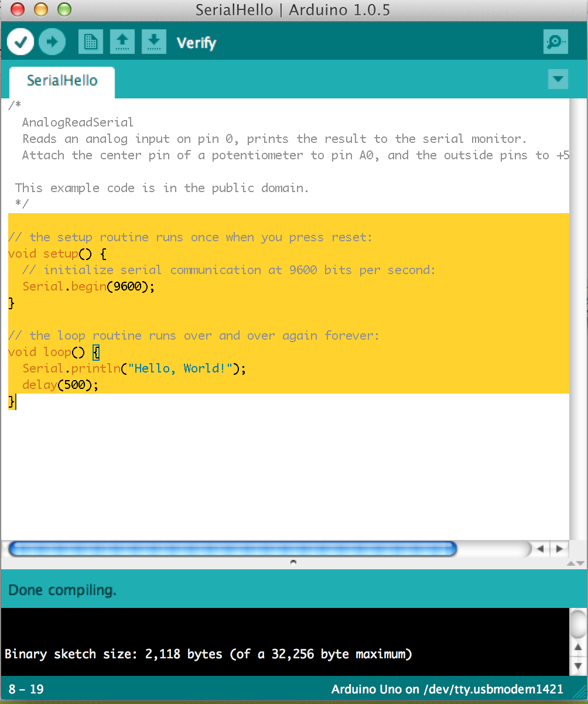The width and height of the screenshot is (588, 704).
Task: Select the SerialHello tab
Action: tap(61, 82)
